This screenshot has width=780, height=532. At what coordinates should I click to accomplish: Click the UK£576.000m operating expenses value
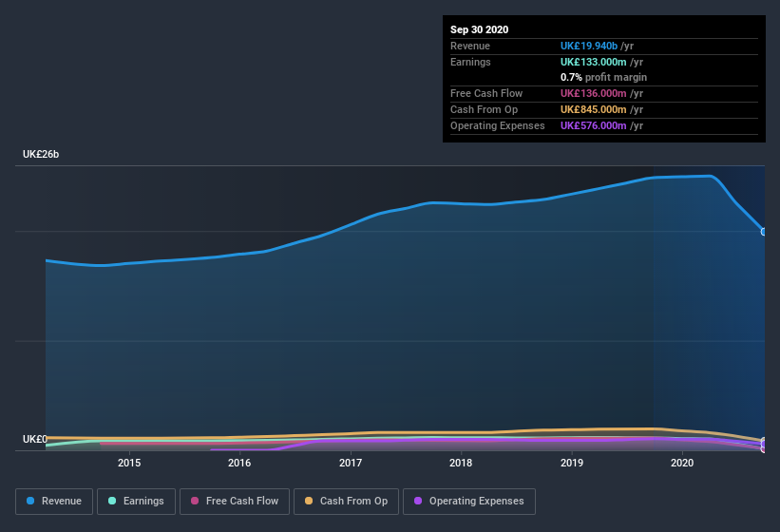594,125
